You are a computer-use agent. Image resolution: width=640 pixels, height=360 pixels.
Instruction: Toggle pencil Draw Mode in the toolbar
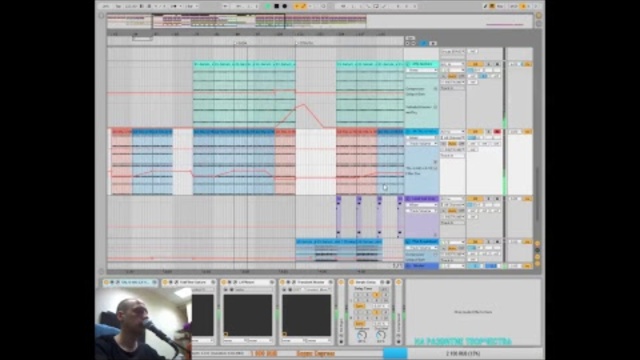click(x=485, y=6)
